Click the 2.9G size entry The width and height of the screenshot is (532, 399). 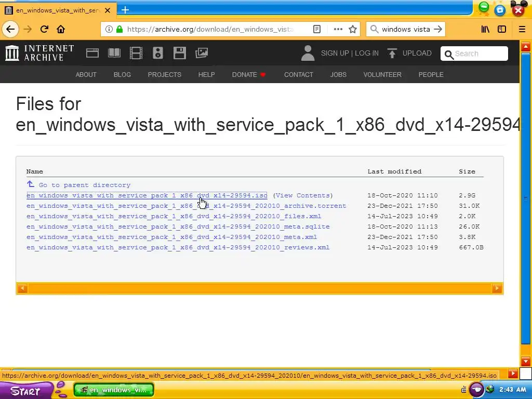point(467,195)
